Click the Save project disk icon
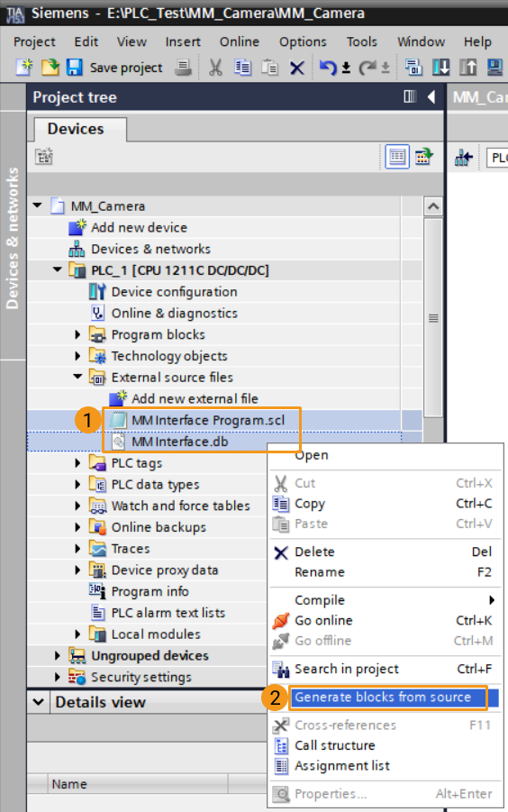This screenshot has height=812, width=508. [x=74, y=68]
